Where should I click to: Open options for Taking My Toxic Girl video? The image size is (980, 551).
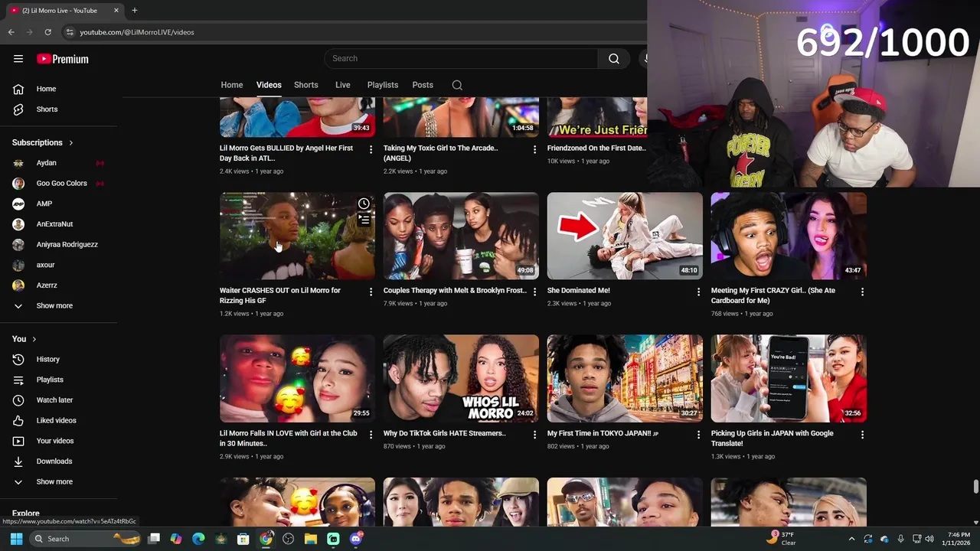point(534,149)
